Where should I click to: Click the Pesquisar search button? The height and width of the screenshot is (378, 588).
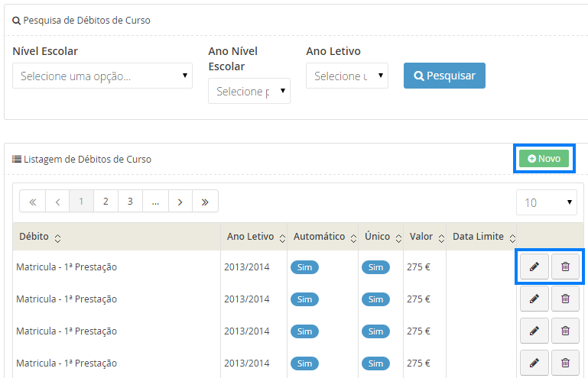pos(444,76)
